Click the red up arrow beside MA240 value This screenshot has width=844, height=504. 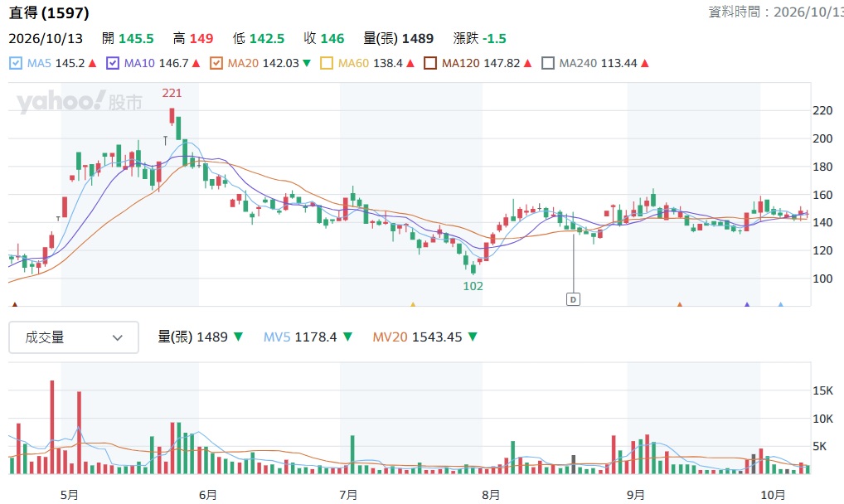tap(645, 64)
